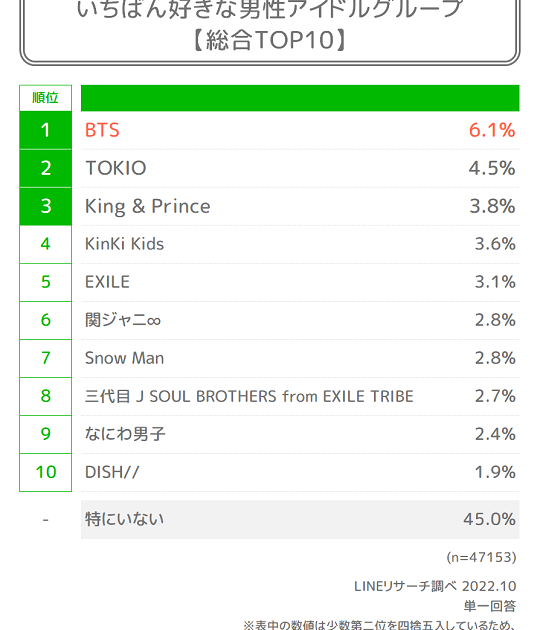Click Snow Man entry
The image size is (540, 630).
[x=125, y=358]
